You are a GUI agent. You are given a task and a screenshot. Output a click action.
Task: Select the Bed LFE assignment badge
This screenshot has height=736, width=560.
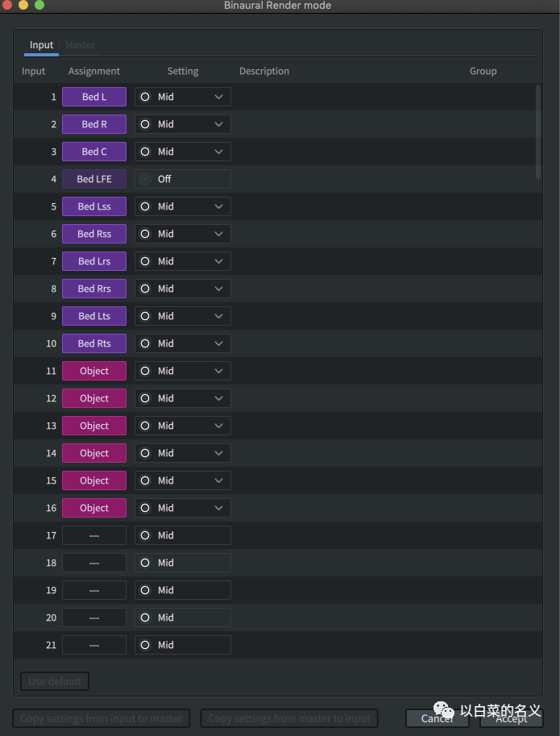[94, 179]
